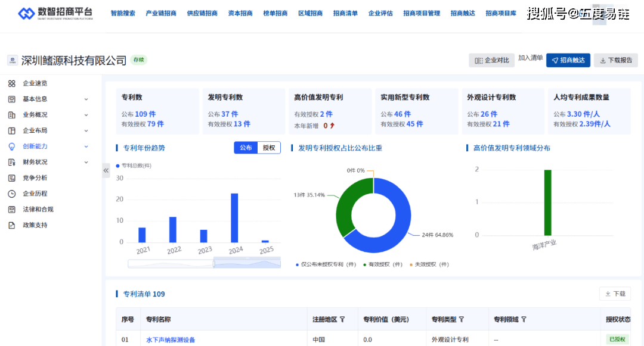Collapse the sidebar with double-chevron icon
644x346 pixels.
coord(106,170)
